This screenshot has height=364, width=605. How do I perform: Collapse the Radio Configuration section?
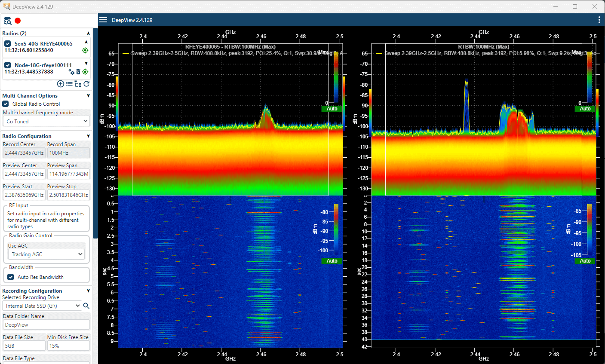point(88,136)
